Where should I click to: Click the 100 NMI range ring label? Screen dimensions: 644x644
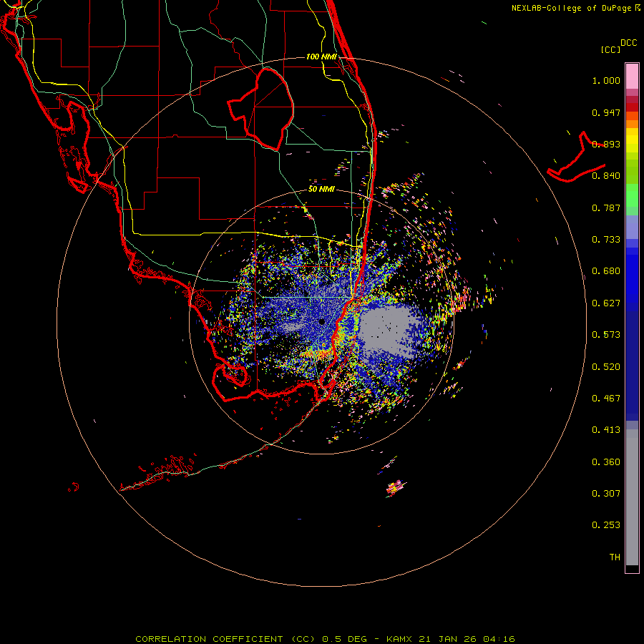pyautogui.click(x=321, y=57)
